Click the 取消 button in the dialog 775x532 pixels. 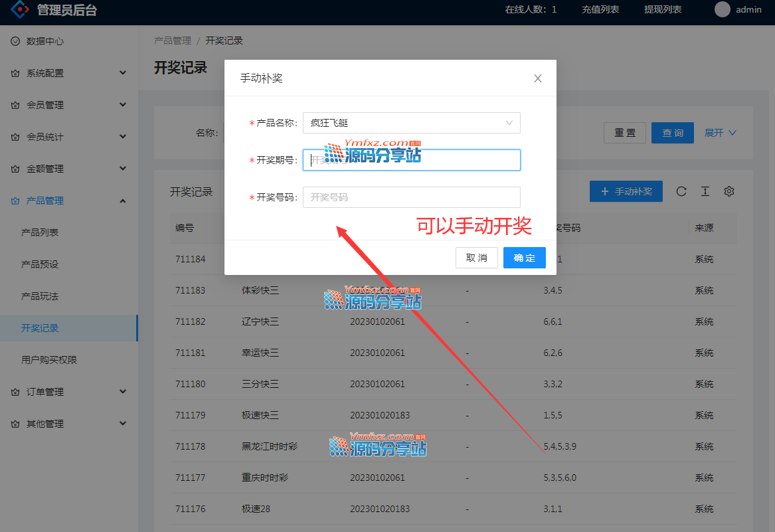click(476, 258)
